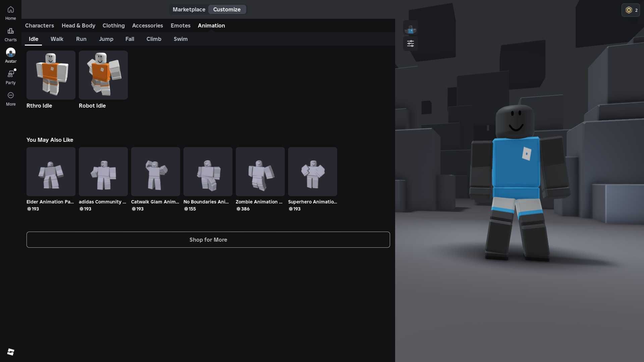Click the Superhero Animation title text
644x362 pixels.
click(x=313, y=202)
